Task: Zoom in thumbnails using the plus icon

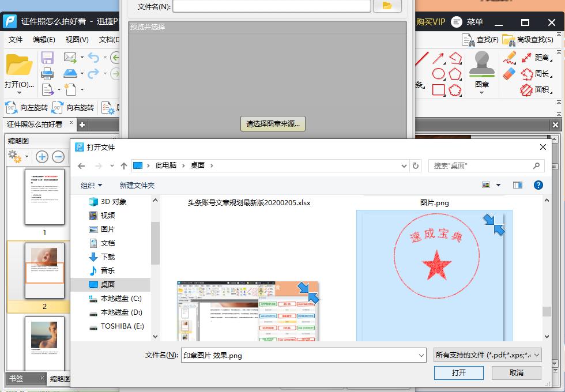Action: (x=41, y=156)
